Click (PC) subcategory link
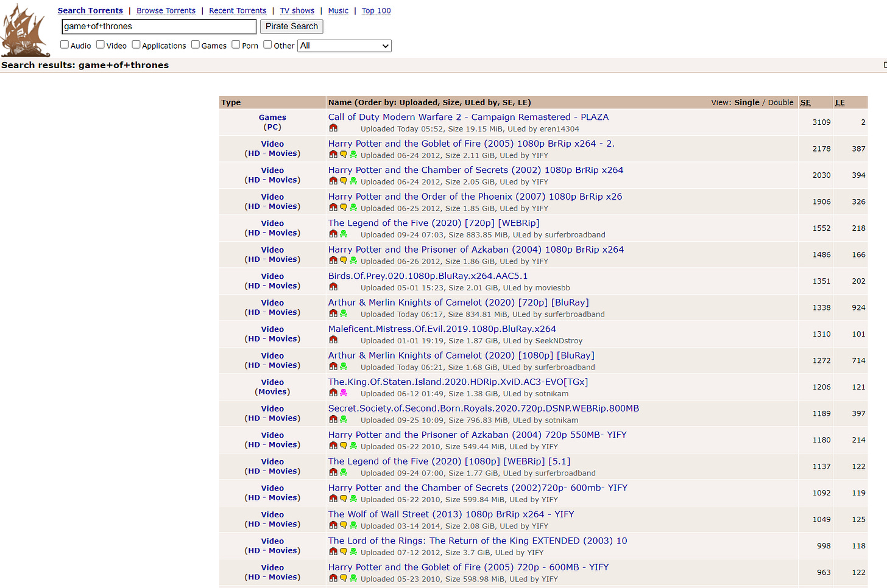 (x=272, y=127)
